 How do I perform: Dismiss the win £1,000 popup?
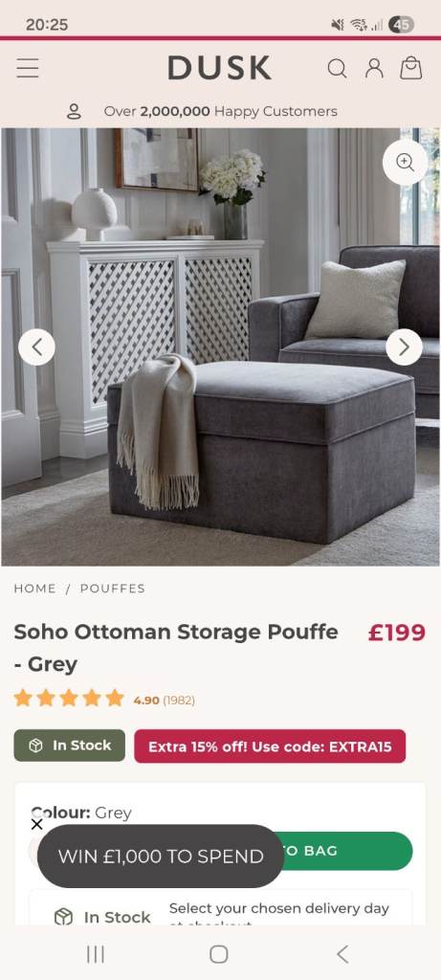[37, 824]
